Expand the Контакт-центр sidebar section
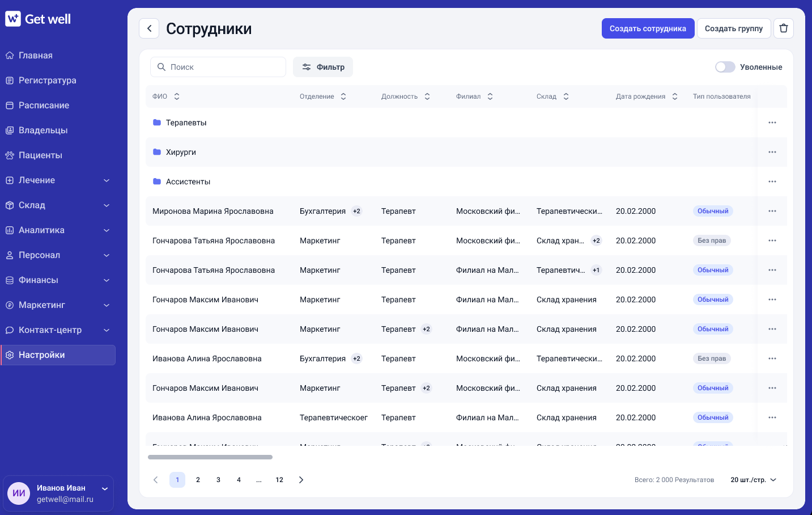This screenshot has height=515, width=812. pyautogui.click(x=107, y=330)
